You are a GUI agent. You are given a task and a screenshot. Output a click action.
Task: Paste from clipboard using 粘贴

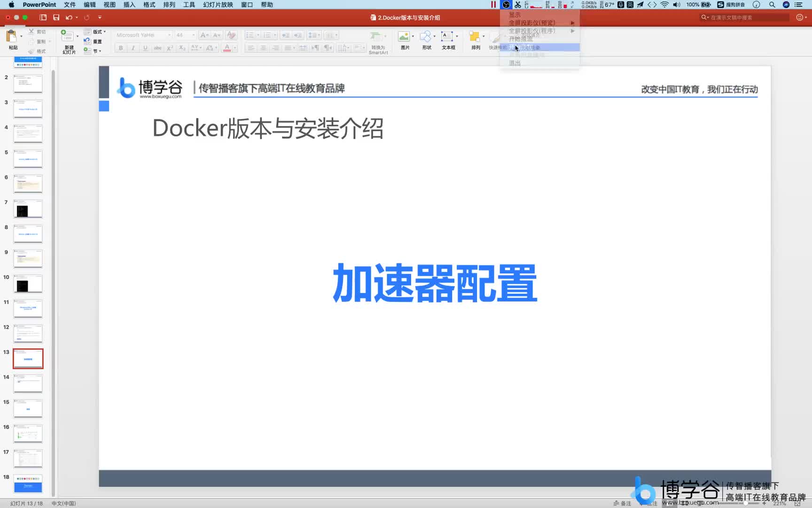(13, 40)
